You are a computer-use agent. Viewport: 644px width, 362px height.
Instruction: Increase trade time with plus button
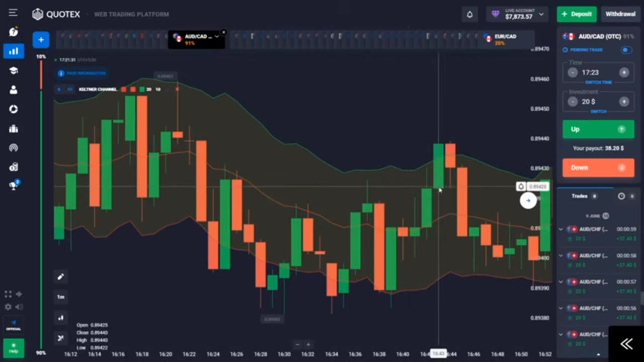click(624, 72)
